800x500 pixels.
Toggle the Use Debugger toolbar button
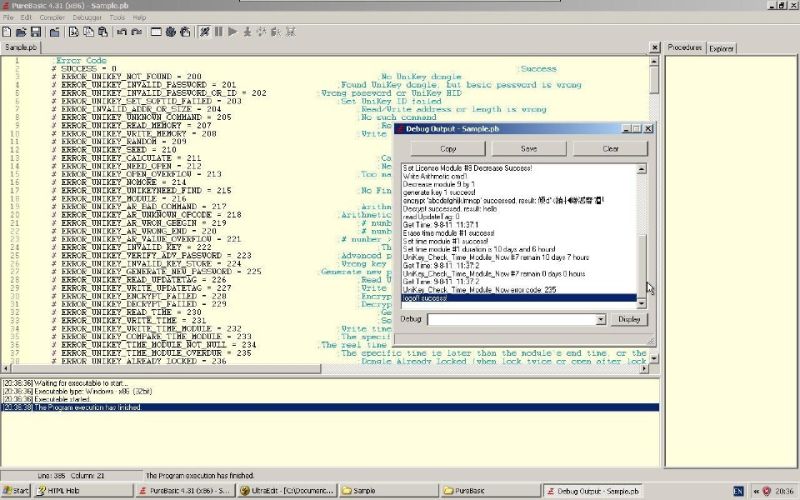pos(205,32)
